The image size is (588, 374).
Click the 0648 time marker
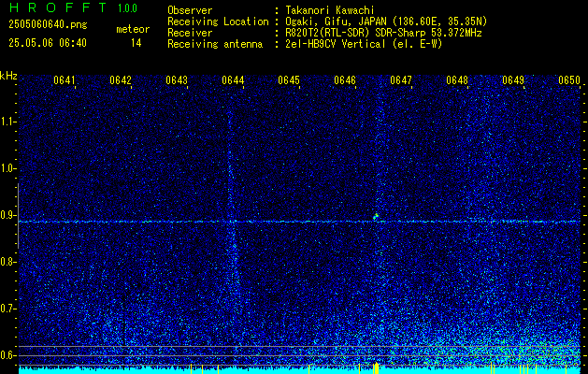click(x=457, y=80)
